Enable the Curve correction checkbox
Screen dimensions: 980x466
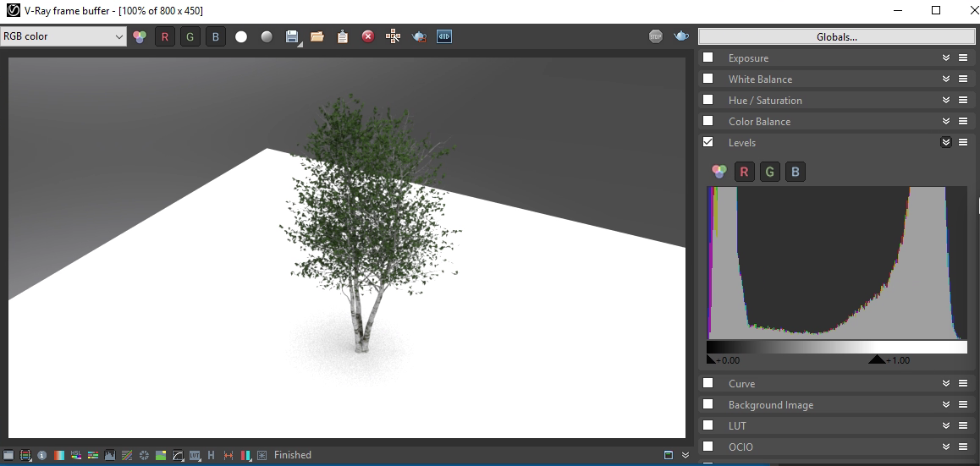(x=708, y=383)
